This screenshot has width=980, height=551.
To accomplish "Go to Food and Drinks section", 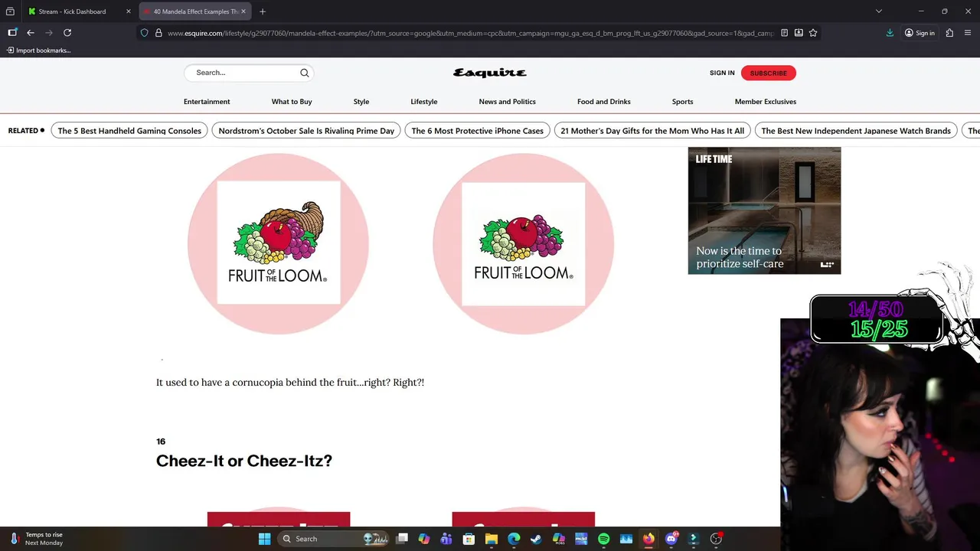I will coord(604,102).
